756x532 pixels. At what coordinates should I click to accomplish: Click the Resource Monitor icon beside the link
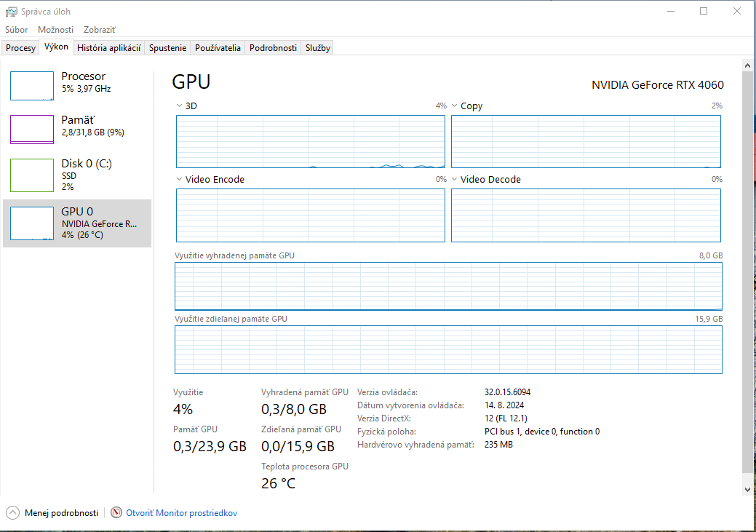coord(116,512)
